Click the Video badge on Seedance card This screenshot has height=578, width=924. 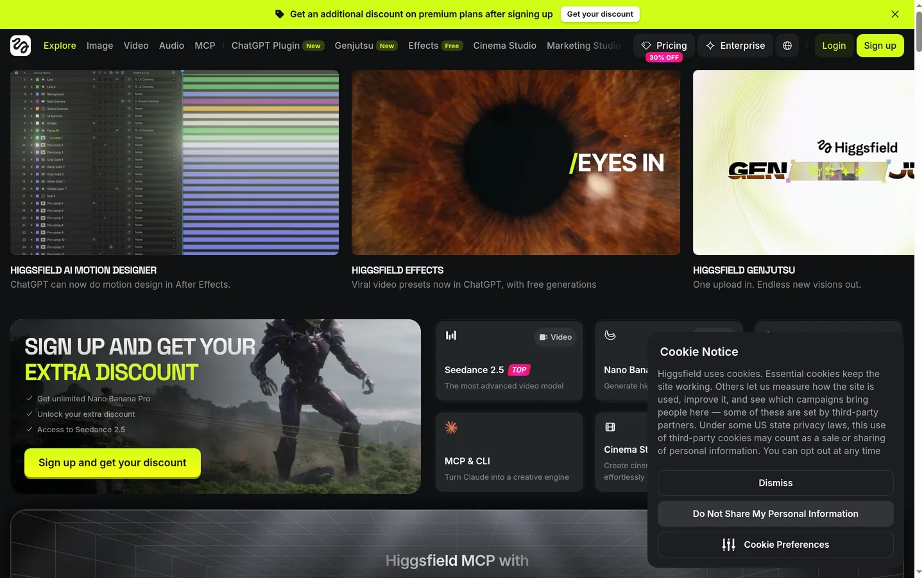[x=556, y=337]
